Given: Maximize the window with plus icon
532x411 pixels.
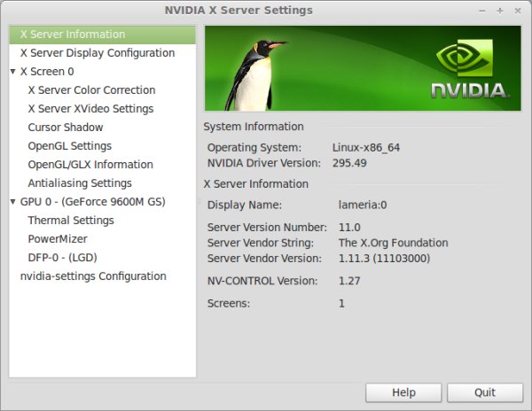Looking at the screenshot, I should point(500,11).
